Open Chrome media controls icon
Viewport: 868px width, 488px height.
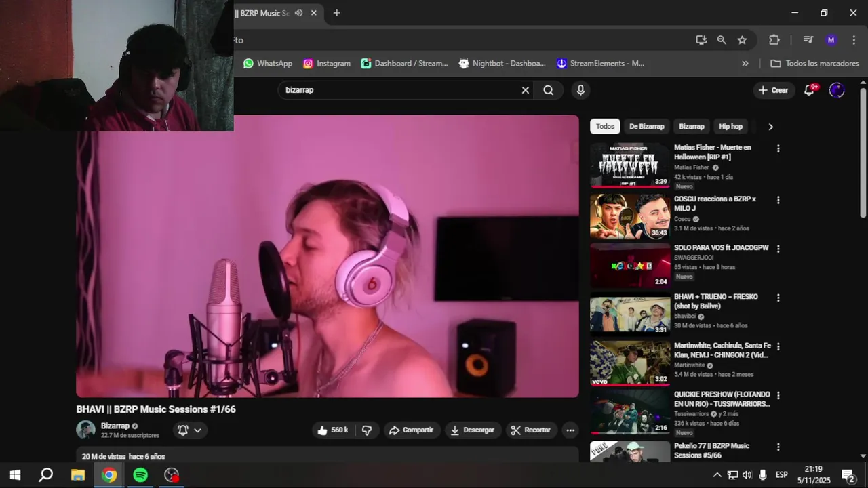pyautogui.click(x=808, y=40)
